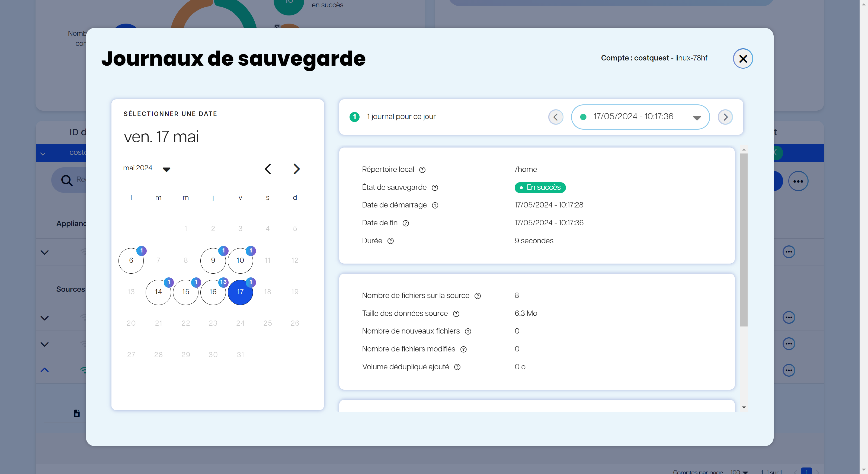Open the large more-options button near the search bar
The image size is (868, 474).
click(x=798, y=181)
